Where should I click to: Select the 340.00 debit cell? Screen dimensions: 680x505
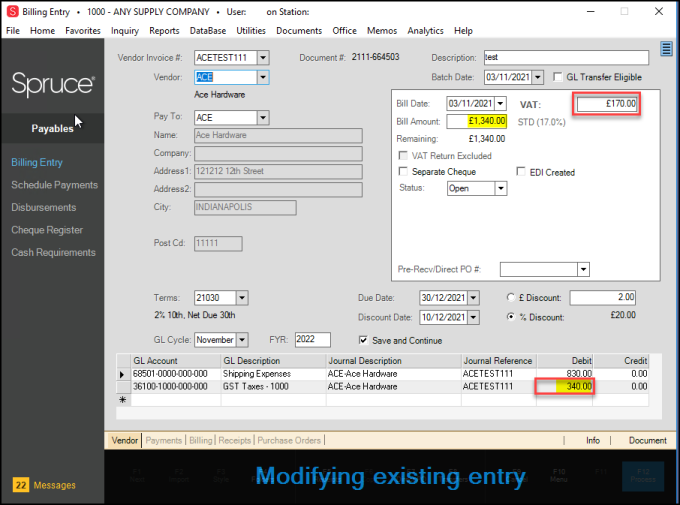[565, 386]
